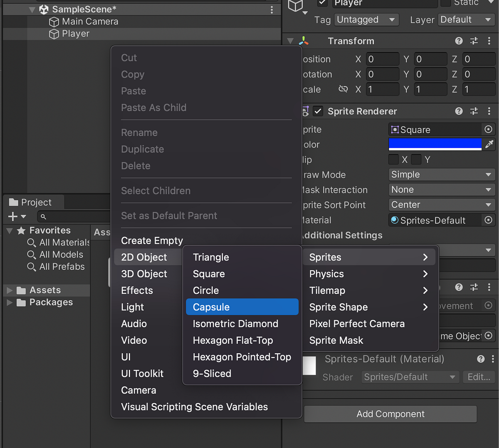
Task: Open the Untagged tag dropdown
Action: click(x=366, y=20)
